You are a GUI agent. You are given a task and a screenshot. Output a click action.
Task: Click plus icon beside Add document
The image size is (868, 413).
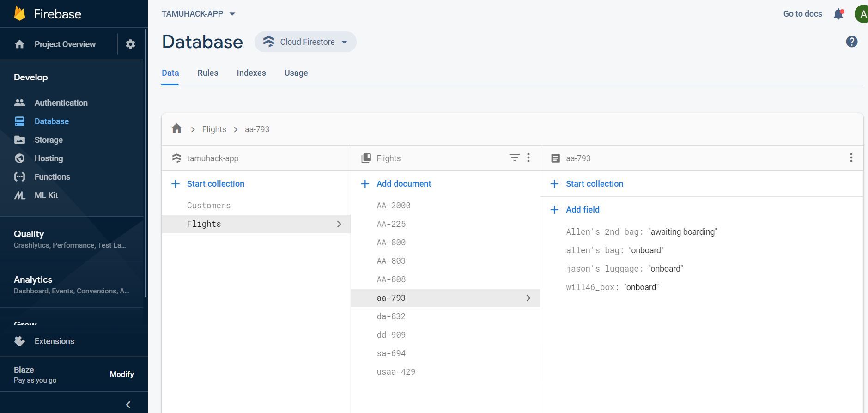point(365,184)
